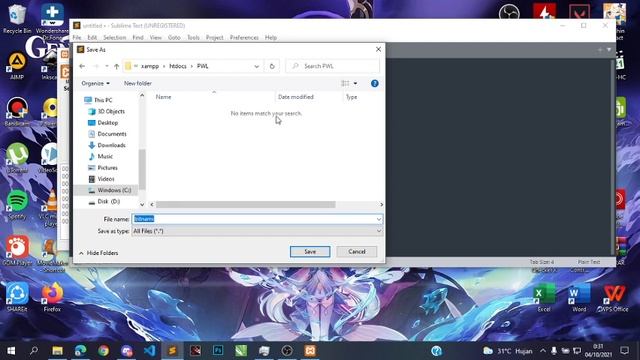This screenshot has height=360, width=640.
Task: Click Tab Size 4 in Sublime status bar
Action: tap(542, 262)
